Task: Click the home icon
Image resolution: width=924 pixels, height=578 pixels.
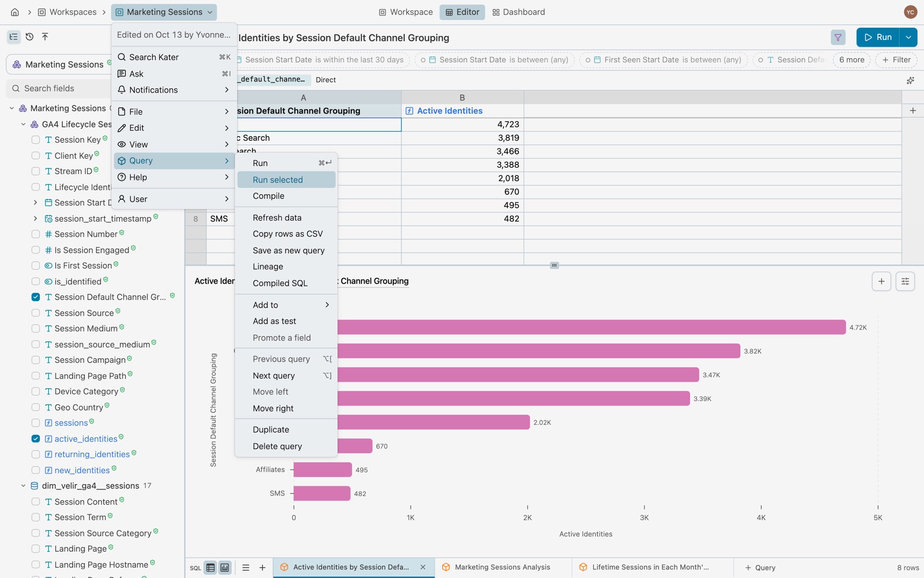Action: [x=15, y=12]
